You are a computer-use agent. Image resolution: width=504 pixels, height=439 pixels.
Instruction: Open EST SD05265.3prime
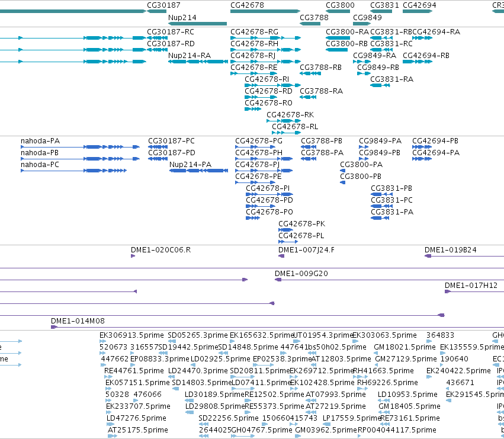pos(198,335)
